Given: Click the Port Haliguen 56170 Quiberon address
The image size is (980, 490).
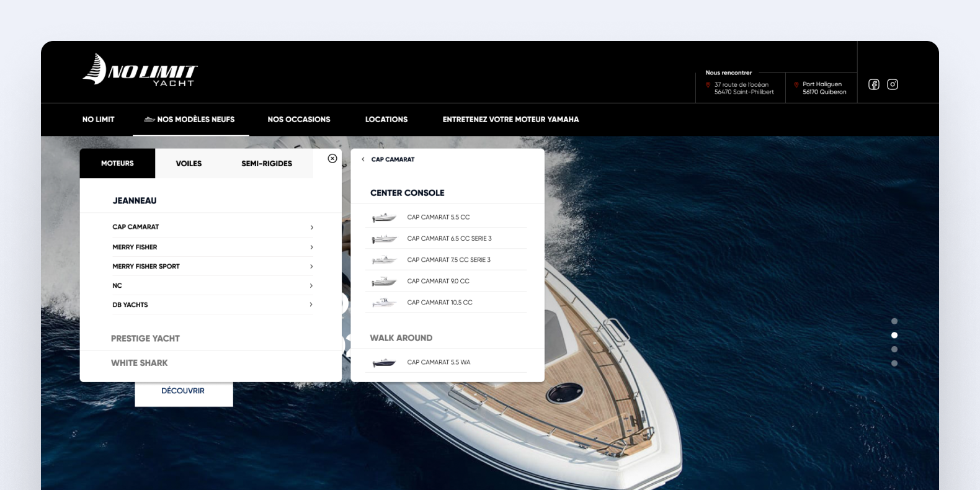Looking at the screenshot, I should 824,88.
